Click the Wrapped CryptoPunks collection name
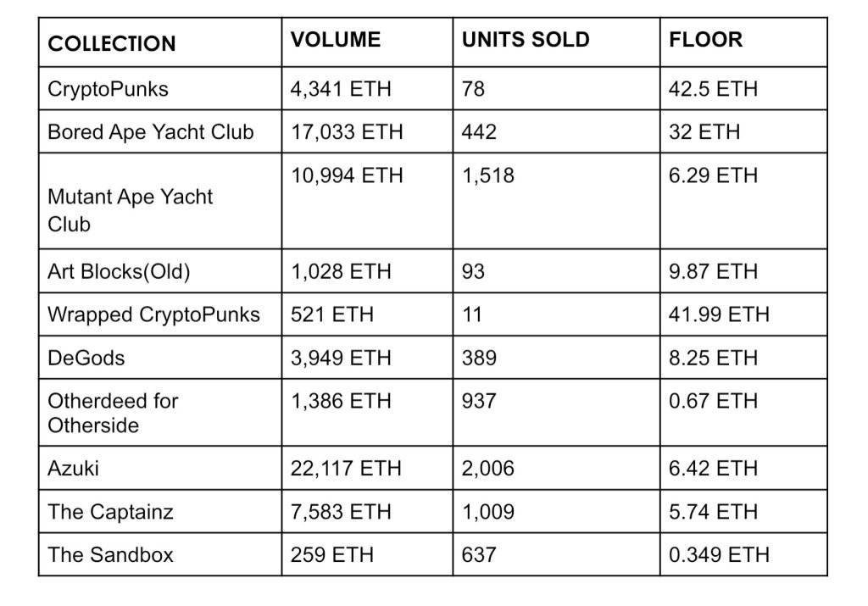 click(x=153, y=315)
